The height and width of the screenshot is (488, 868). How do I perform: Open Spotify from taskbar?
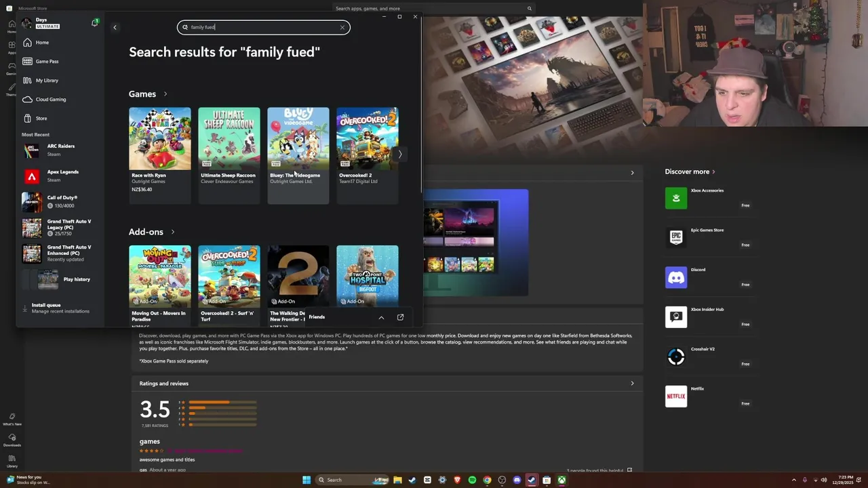(x=472, y=480)
